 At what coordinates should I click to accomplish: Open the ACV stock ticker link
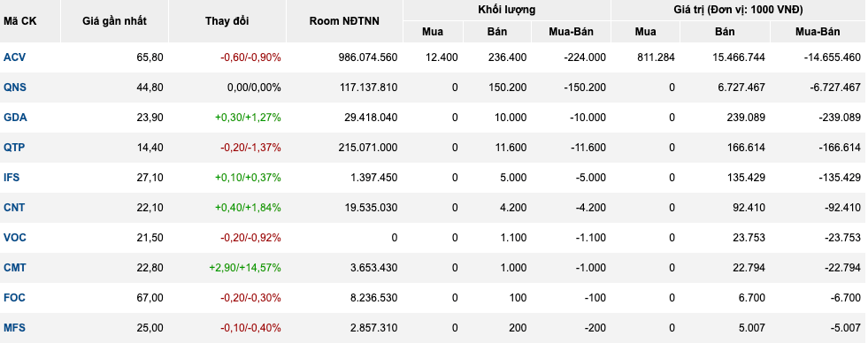[x=14, y=57]
